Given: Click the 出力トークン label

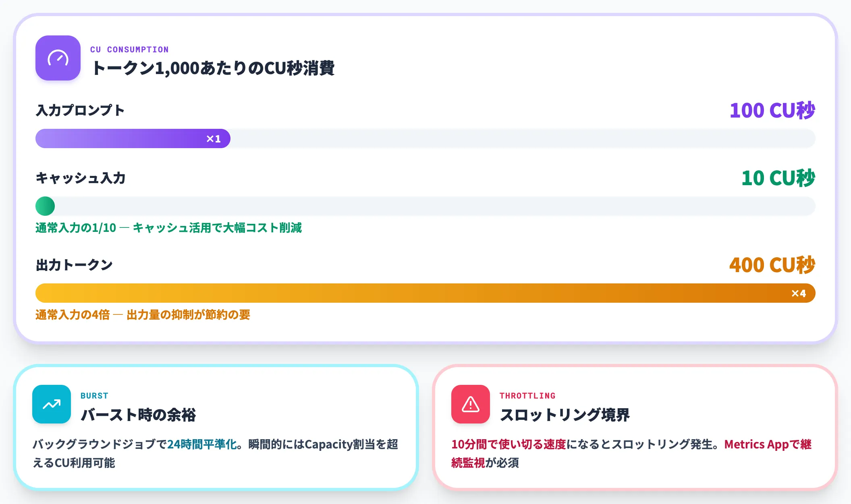Looking at the screenshot, I should 75,265.
